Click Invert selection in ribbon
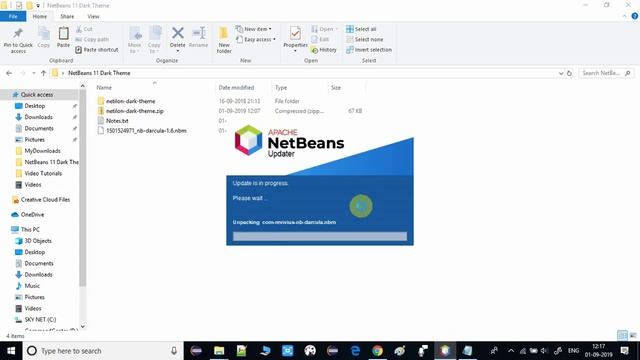640x360 pixels. [x=369, y=50]
